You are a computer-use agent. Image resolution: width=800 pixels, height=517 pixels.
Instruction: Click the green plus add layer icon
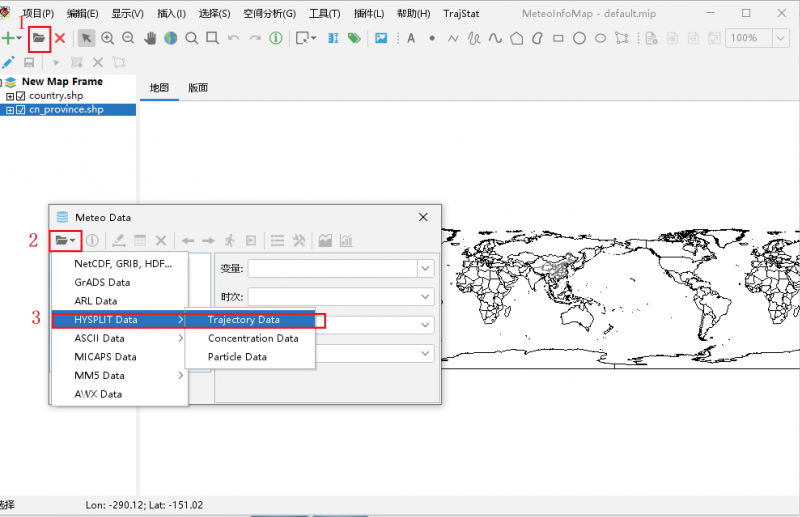(9, 38)
